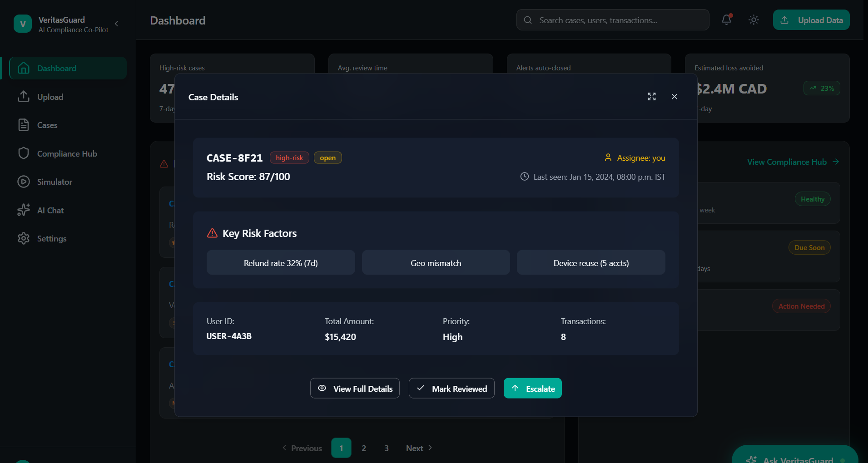Select Geo mismatch risk factor
This screenshot has height=463, width=868.
(436, 262)
